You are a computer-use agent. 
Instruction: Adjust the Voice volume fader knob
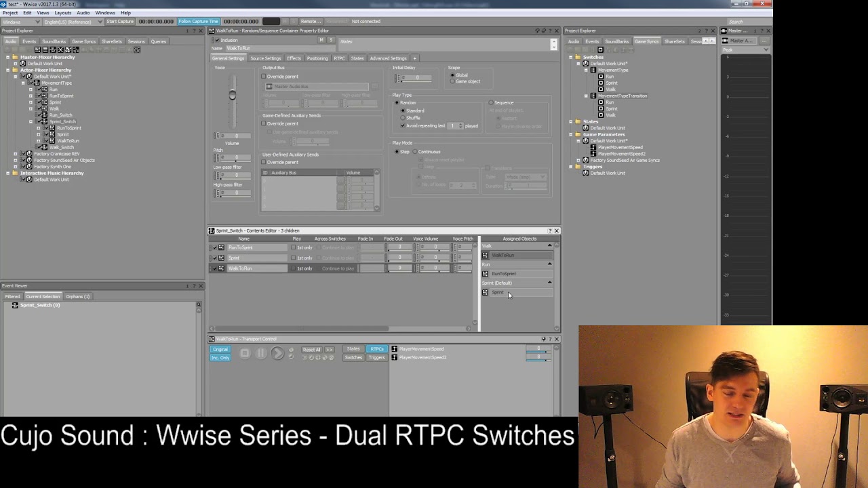coord(233,95)
